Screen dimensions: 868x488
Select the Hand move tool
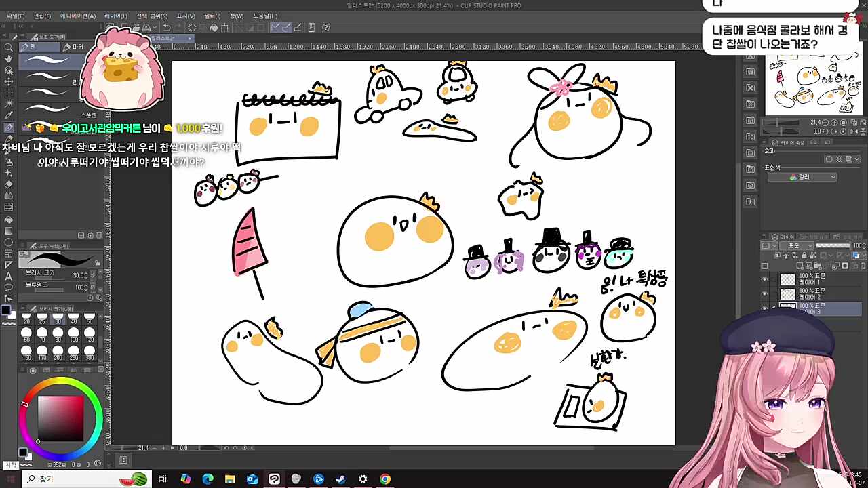[x=9, y=59]
